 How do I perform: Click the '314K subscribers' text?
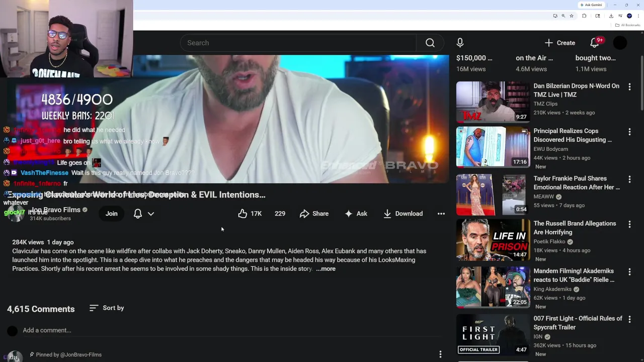click(50, 219)
